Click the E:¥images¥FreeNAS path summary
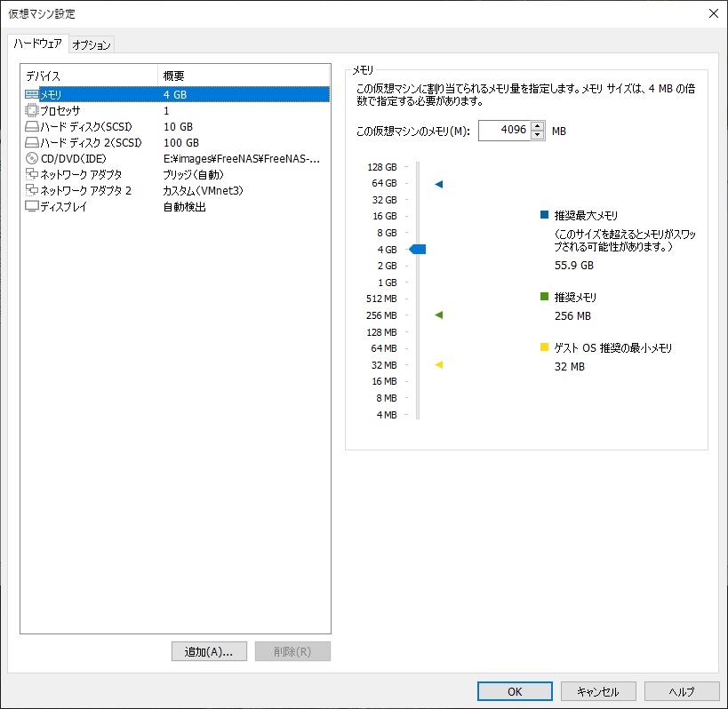728x709 pixels. (x=242, y=159)
